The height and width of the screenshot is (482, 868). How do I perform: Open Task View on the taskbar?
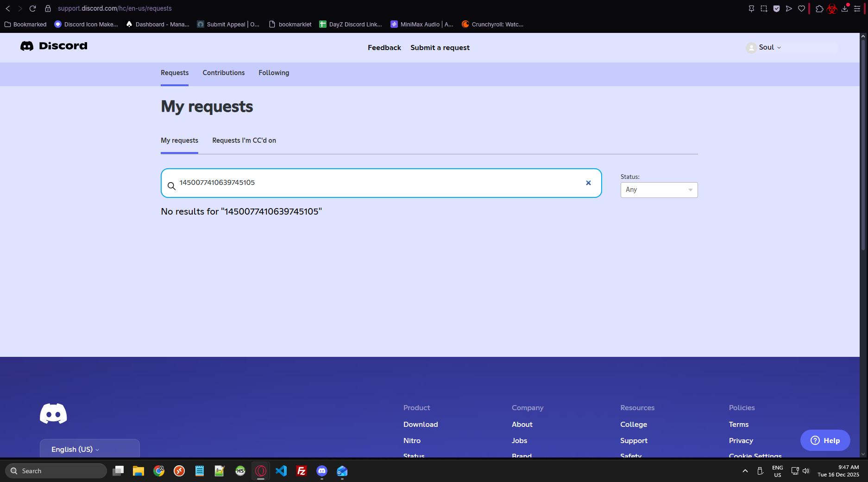pos(118,471)
